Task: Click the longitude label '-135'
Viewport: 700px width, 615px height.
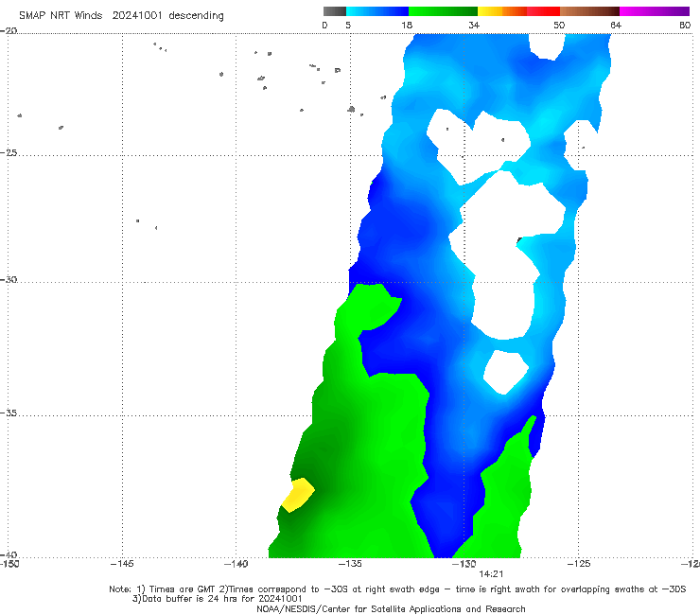Action: click(350, 564)
